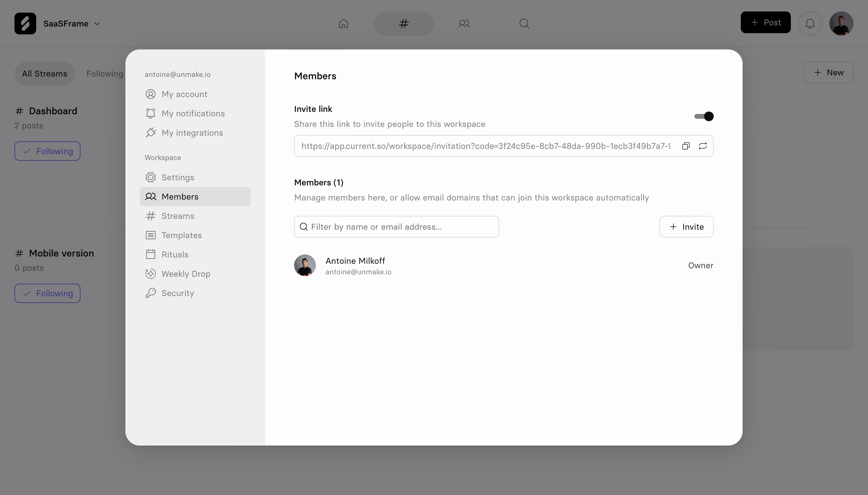Click the antoine@unmake.io member email
This screenshot has height=495, width=868.
coord(358,272)
